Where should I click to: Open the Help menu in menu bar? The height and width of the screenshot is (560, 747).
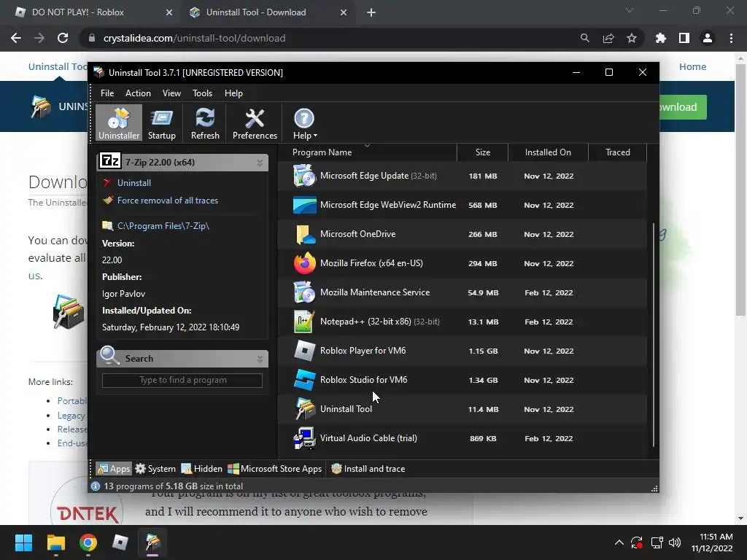233,93
